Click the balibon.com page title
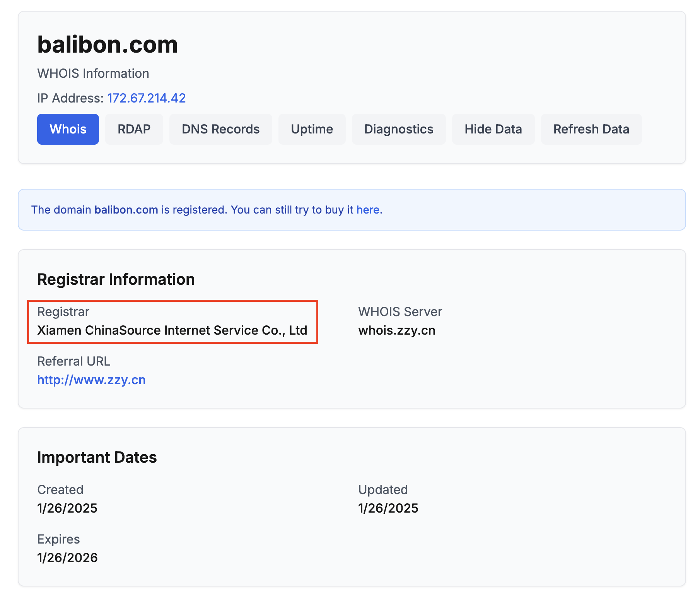The image size is (700, 595). click(x=108, y=44)
